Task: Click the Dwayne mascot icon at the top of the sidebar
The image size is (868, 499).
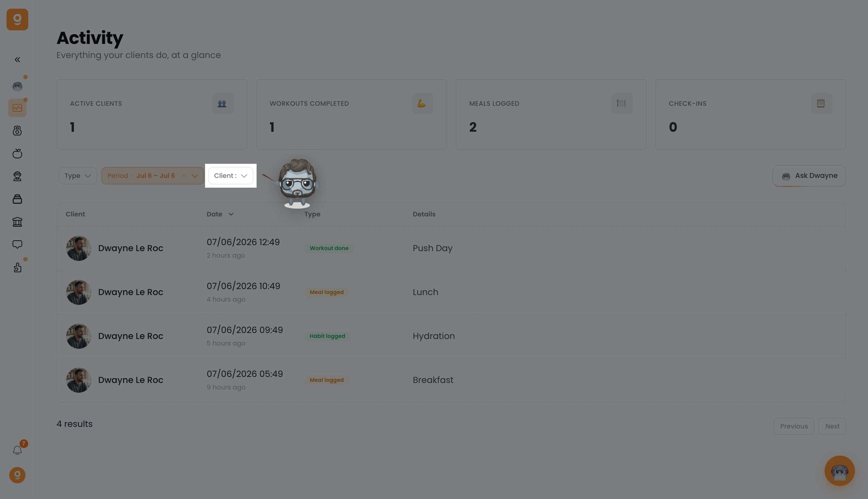Action: click(17, 86)
